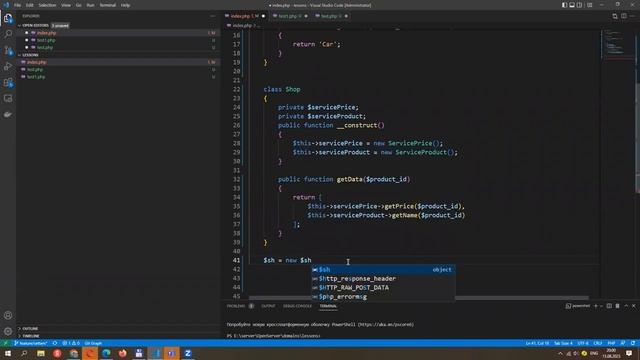The image size is (640, 360).
Task: Collapse the Open Editors section
Action: coord(35,25)
